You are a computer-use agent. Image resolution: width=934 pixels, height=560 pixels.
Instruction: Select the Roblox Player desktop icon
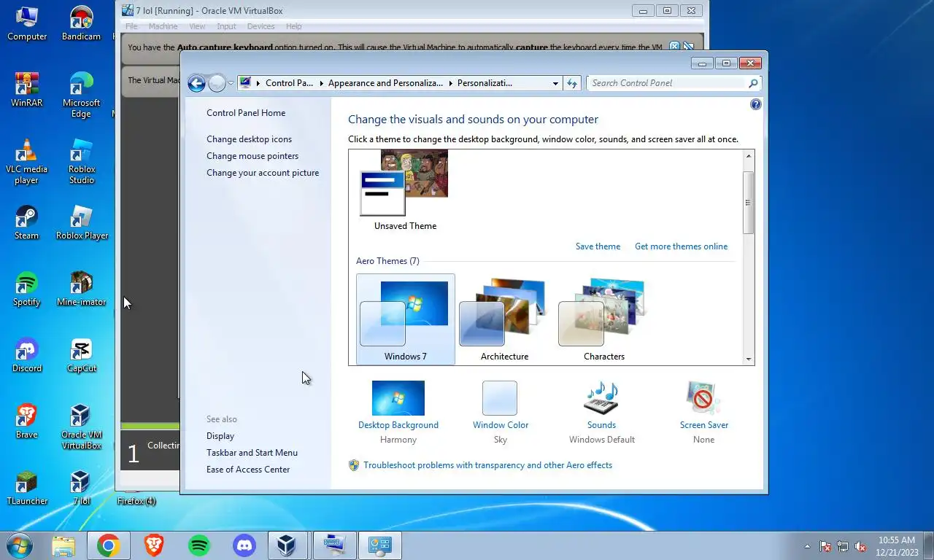tap(81, 222)
